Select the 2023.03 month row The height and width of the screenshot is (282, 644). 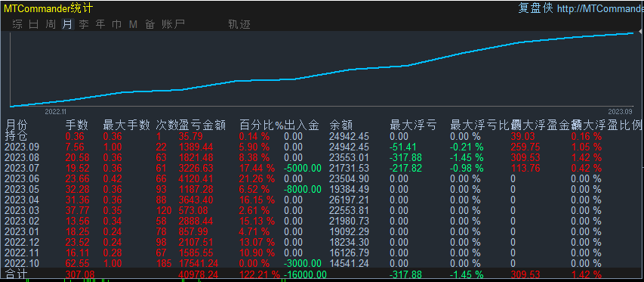pyautogui.click(x=322, y=210)
